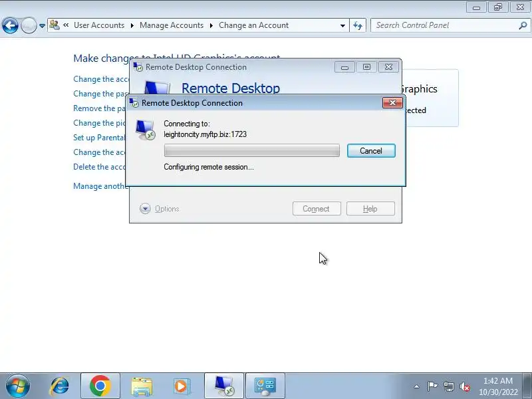Open the Change the picture link

click(x=99, y=123)
